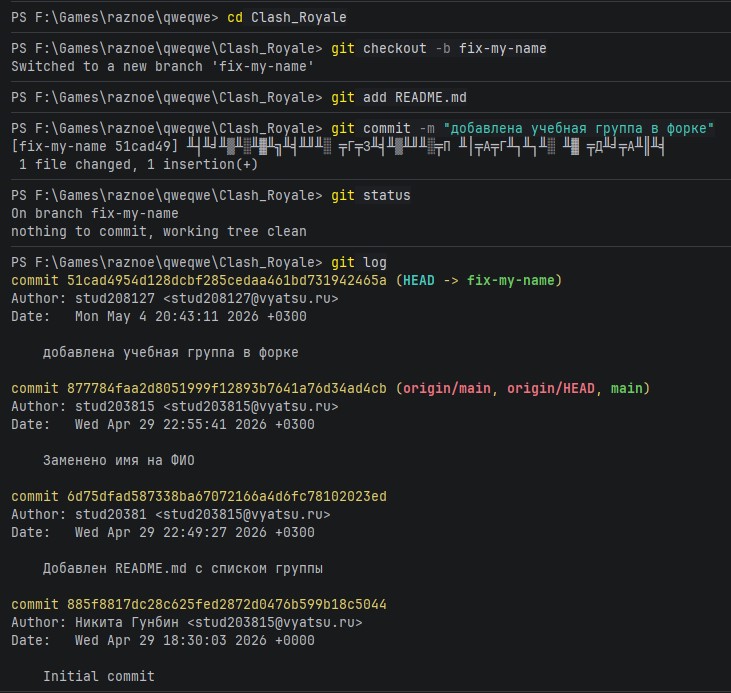
Task: Click the 'Initial commit' message line
Action: tap(99, 677)
